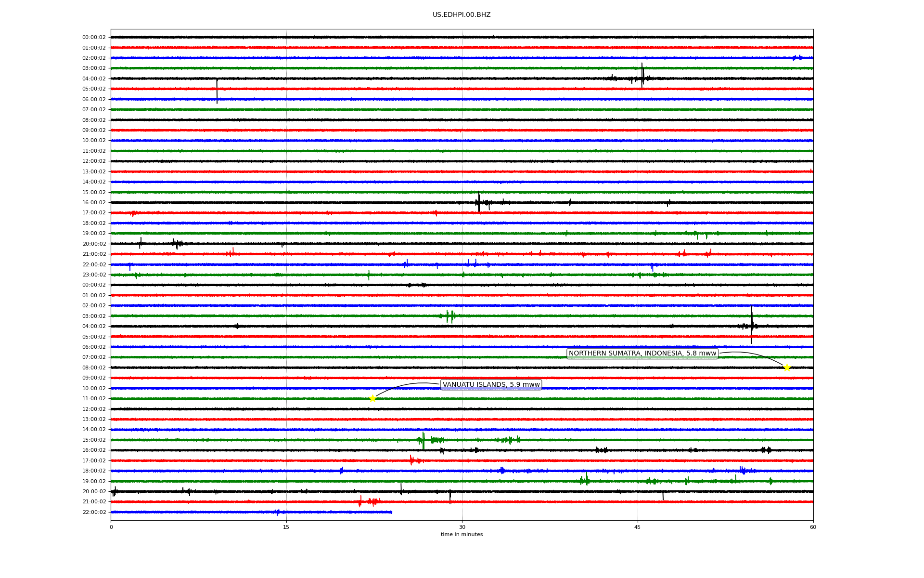The width and height of the screenshot is (924, 578).
Task: Select the 23:00:02 trace time label
Action: click(94, 275)
